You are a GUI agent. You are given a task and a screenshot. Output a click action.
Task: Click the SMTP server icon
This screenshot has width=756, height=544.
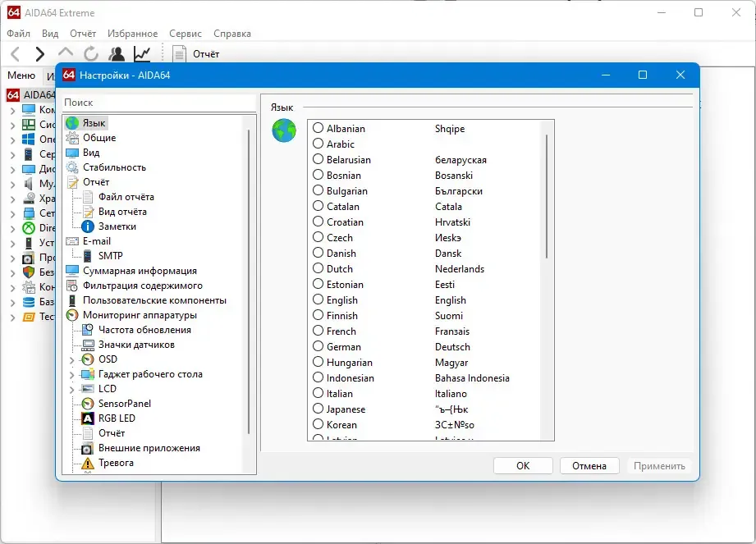(88, 256)
